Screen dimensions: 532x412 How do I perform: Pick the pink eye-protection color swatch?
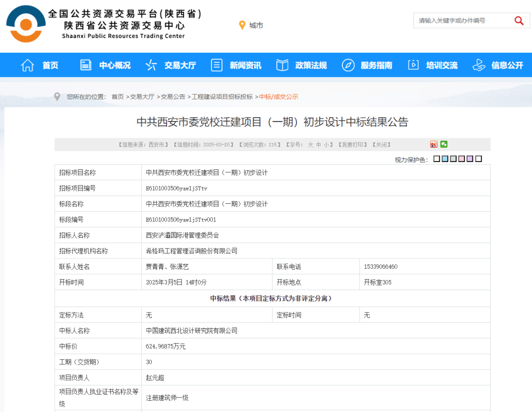(x=462, y=158)
